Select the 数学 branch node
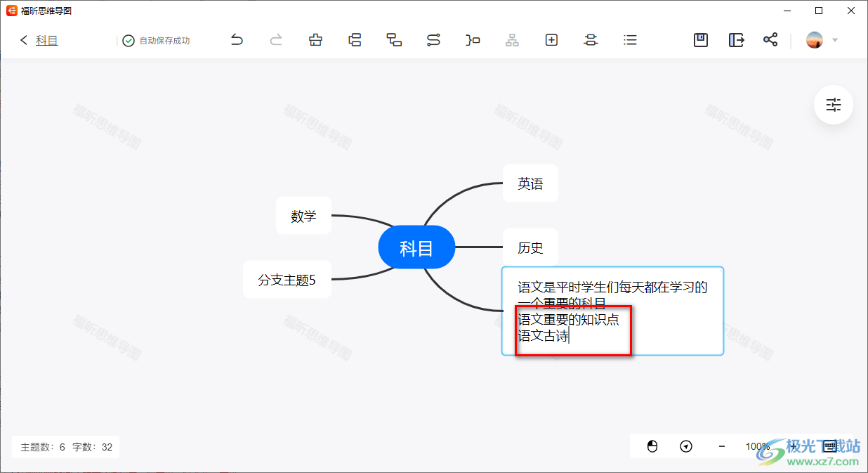The width and height of the screenshot is (868, 473). (x=303, y=216)
